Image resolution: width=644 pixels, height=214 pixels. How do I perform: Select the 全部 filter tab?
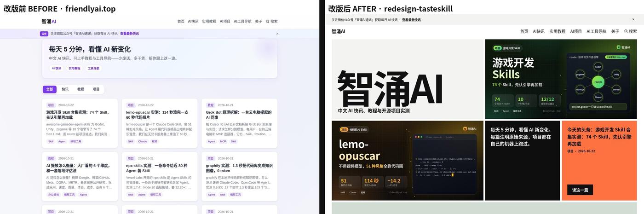[x=50, y=89]
